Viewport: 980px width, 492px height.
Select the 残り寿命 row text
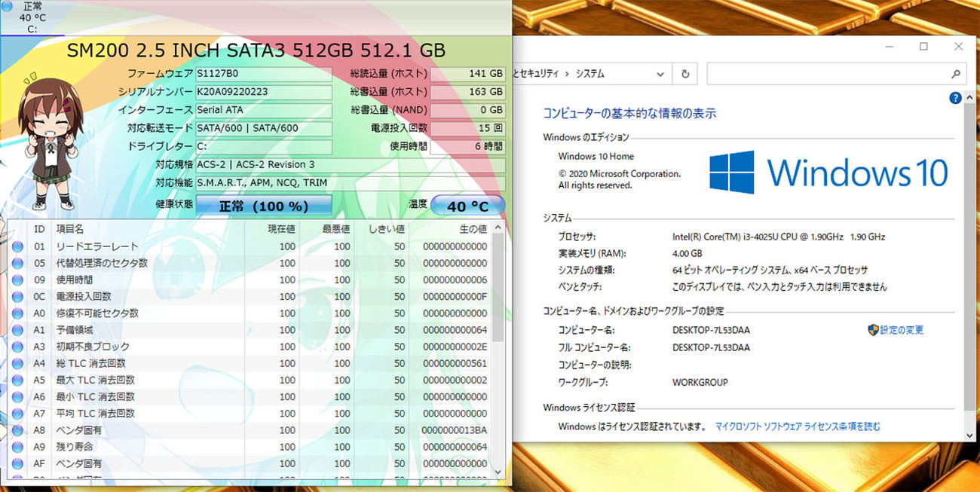click(75, 447)
